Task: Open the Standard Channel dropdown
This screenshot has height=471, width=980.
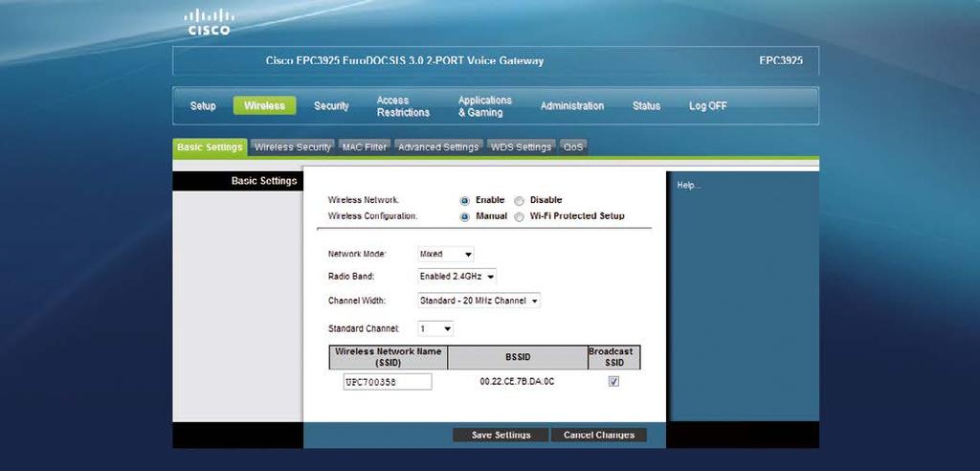Action: (435, 328)
